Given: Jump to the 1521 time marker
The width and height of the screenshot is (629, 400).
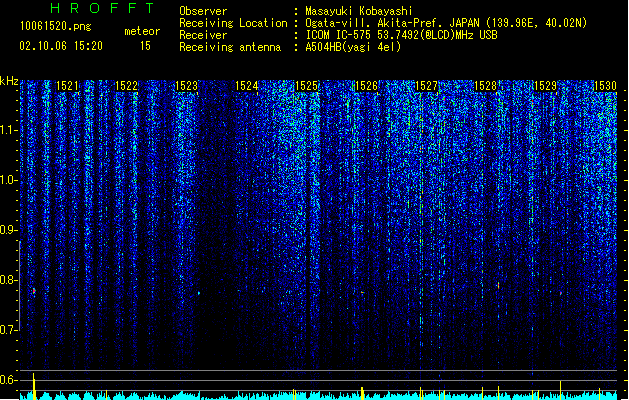Looking at the screenshot, I should [x=67, y=86].
